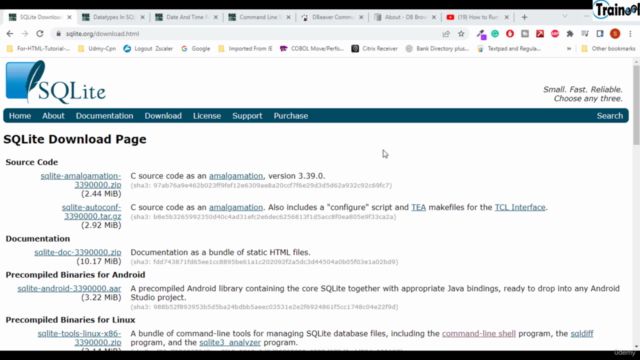Switch to the DBeaver Community tab

pos(332,17)
